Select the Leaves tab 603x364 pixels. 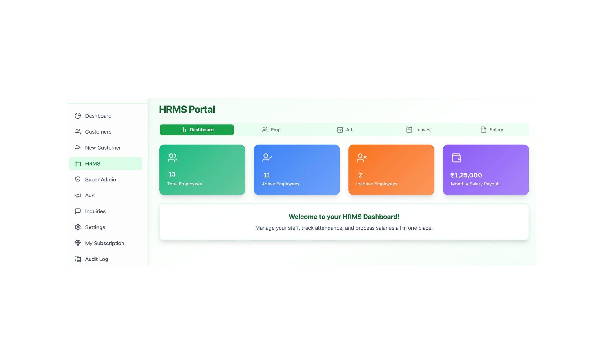point(418,130)
